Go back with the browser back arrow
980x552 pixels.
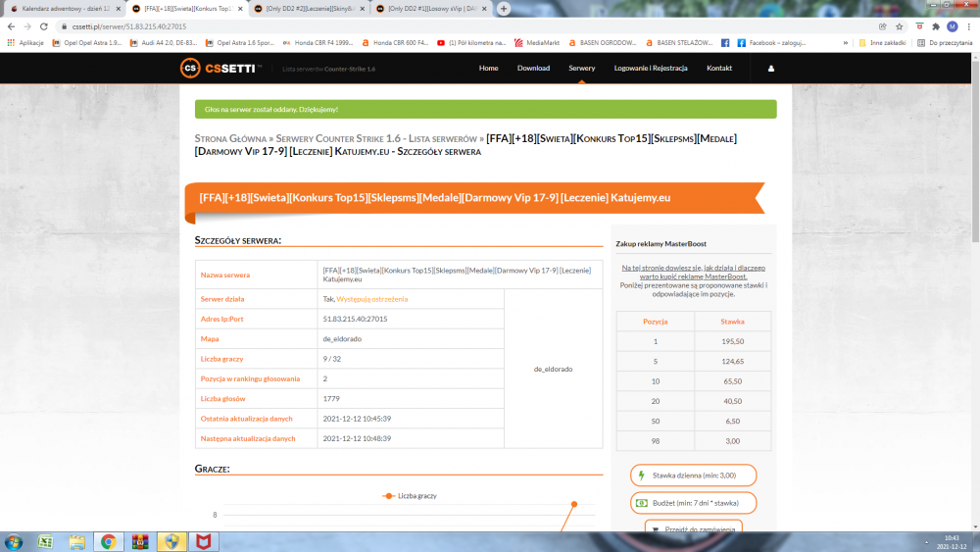point(11,26)
